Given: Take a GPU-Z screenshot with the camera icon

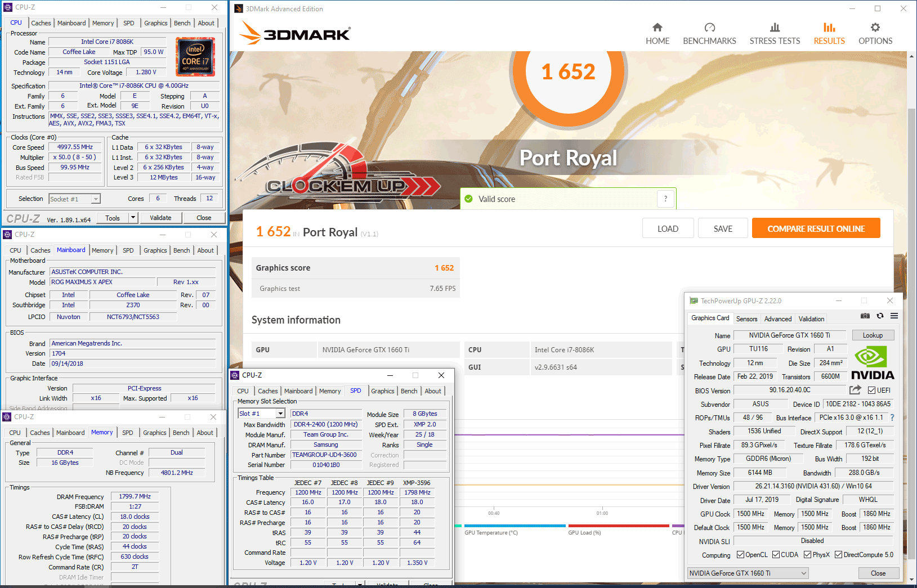Looking at the screenshot, I should pos(865,316).
